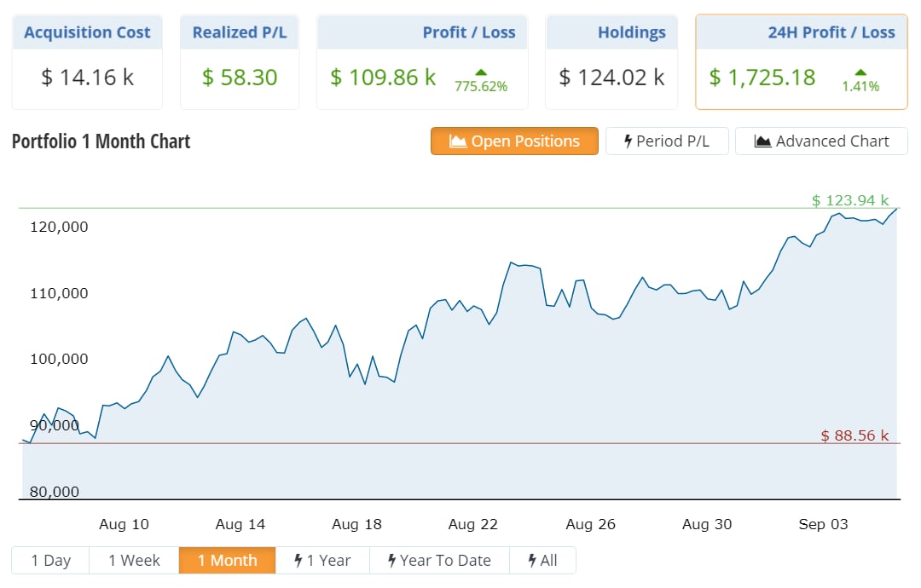Click the green up arrow by 1.41%

860,72
